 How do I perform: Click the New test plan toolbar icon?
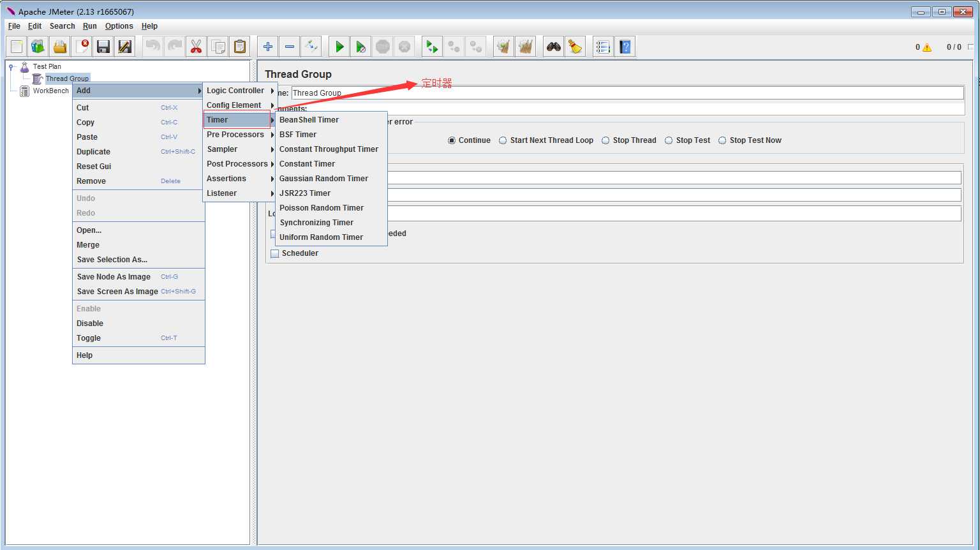point(17,47)
